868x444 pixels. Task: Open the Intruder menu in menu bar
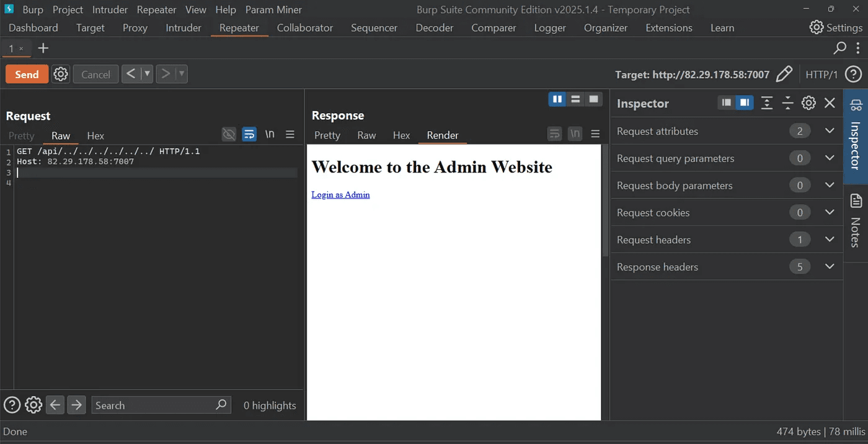(x=110, y=10)
